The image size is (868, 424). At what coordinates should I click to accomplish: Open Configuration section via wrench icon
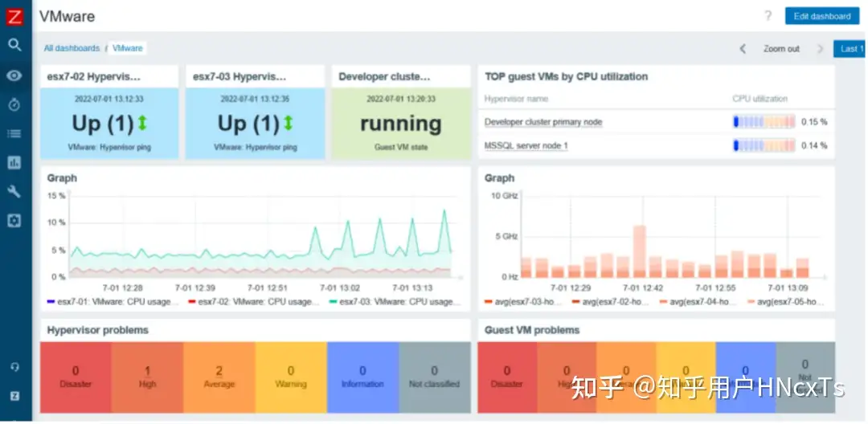click(x=14, y=191)
